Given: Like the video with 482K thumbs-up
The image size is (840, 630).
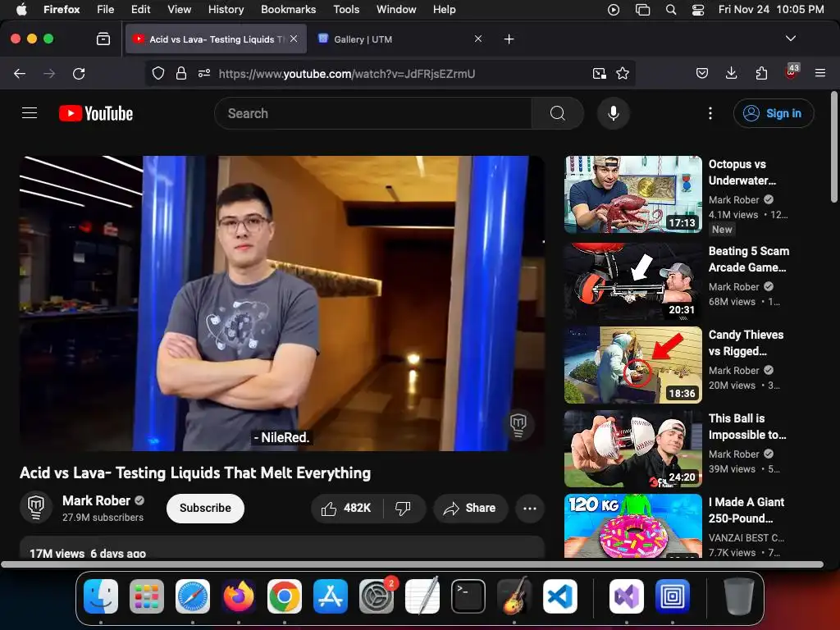Looking at the screenshot, I should pos(347,508).
